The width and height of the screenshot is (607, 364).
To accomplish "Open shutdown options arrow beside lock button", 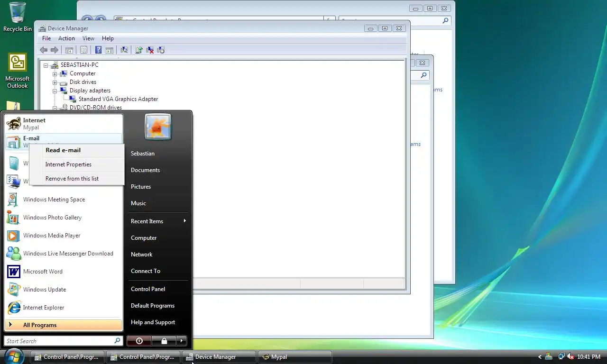I will coord(182,341).
